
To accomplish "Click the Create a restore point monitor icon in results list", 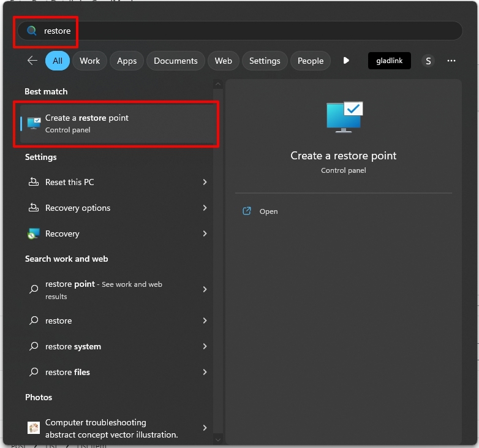I will (34, 123).
